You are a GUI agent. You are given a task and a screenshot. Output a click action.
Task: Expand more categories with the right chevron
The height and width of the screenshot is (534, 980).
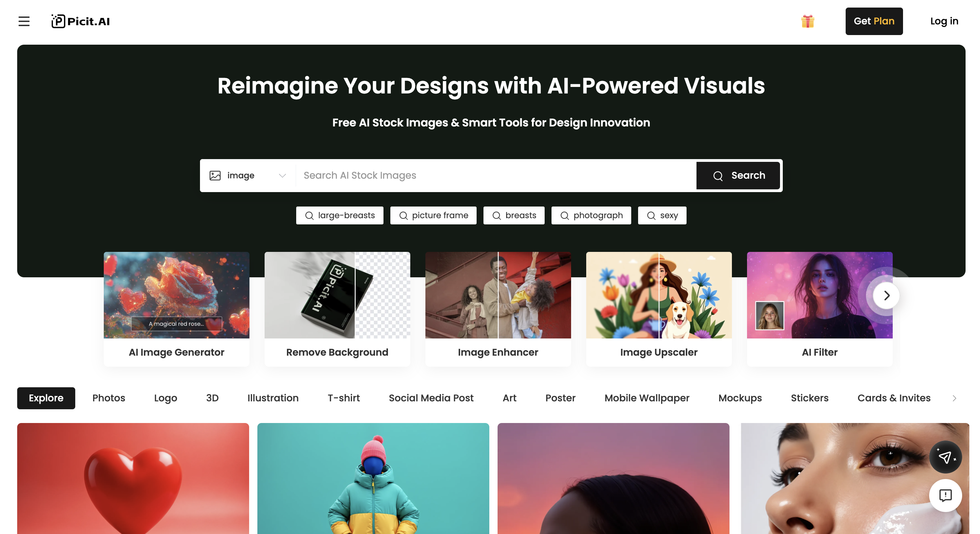coord(954,398)
